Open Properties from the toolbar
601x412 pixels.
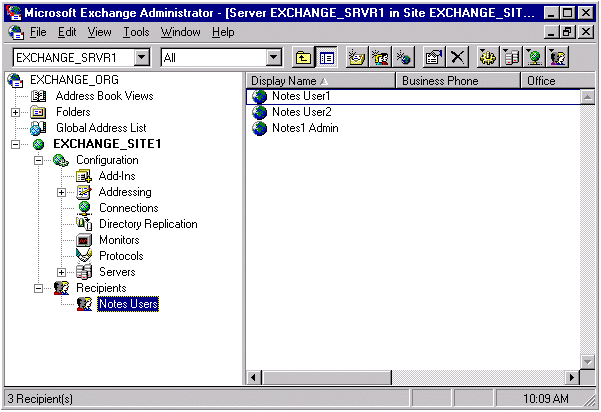434,57
